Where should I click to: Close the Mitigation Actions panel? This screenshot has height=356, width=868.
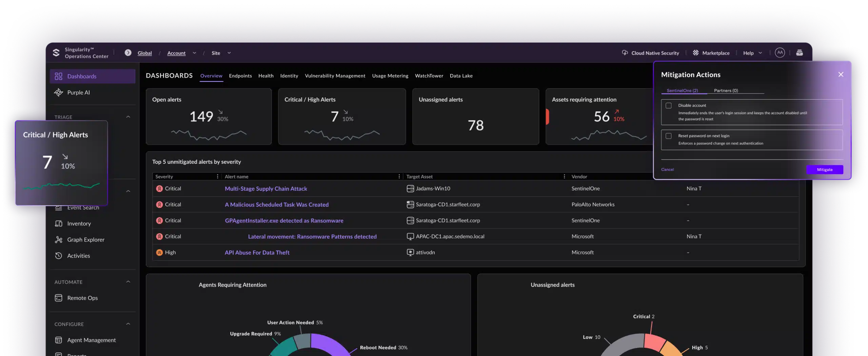click(841, 74)
